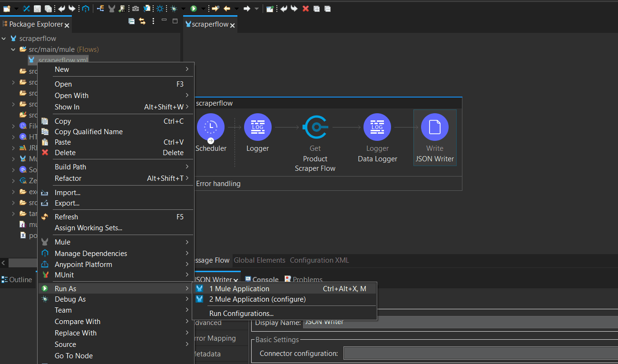Choose Show In submenu entry
Screen dimensions: 618x364
click(x=117, y=107)
